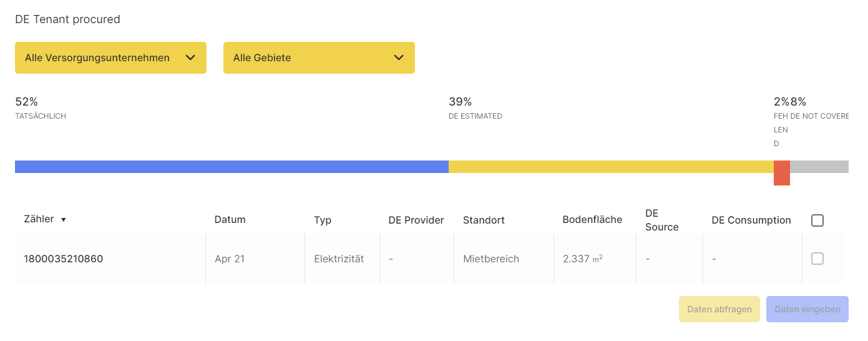Screen dimensions: 868x341
Task: Click the Bodenfläche column header
Action: [592, 220]
